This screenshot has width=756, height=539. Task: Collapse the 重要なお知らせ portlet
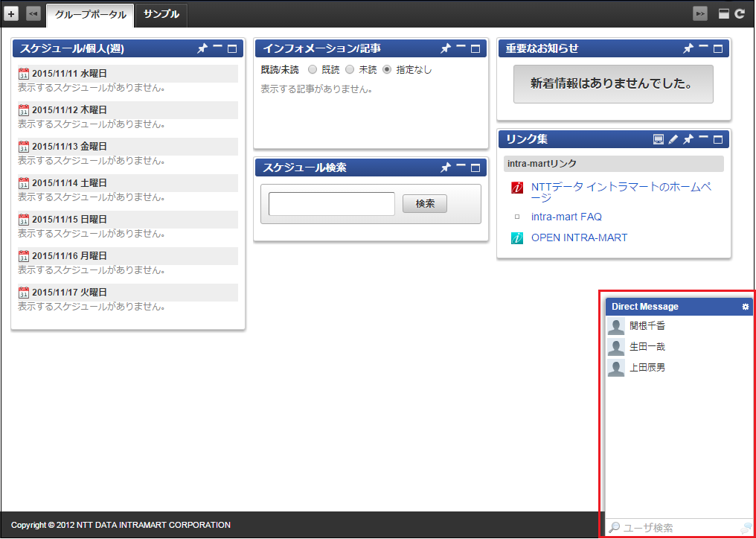pyautogui.click(x=704, y=46)
